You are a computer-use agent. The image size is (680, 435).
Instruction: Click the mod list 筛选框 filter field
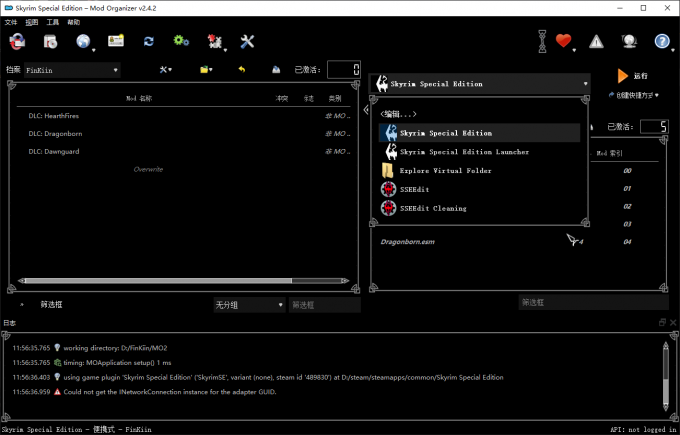tap(324, 305)
